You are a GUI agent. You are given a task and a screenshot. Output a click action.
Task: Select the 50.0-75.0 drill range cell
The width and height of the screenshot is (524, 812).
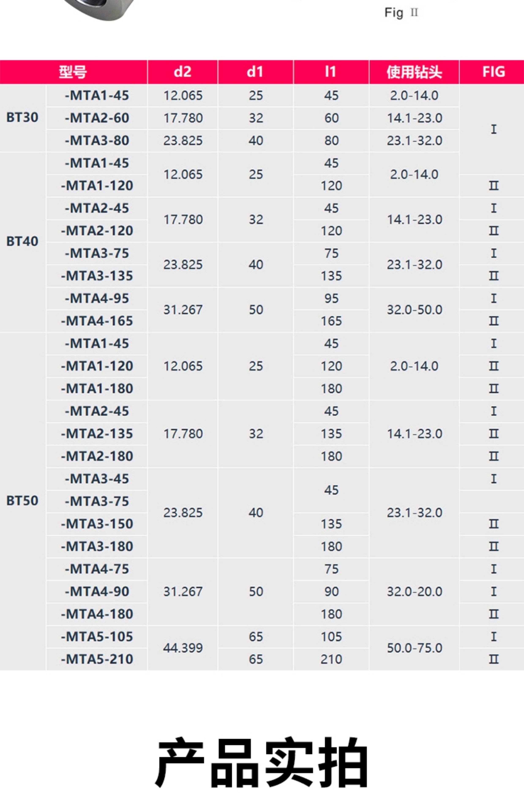tap(414, 648)
